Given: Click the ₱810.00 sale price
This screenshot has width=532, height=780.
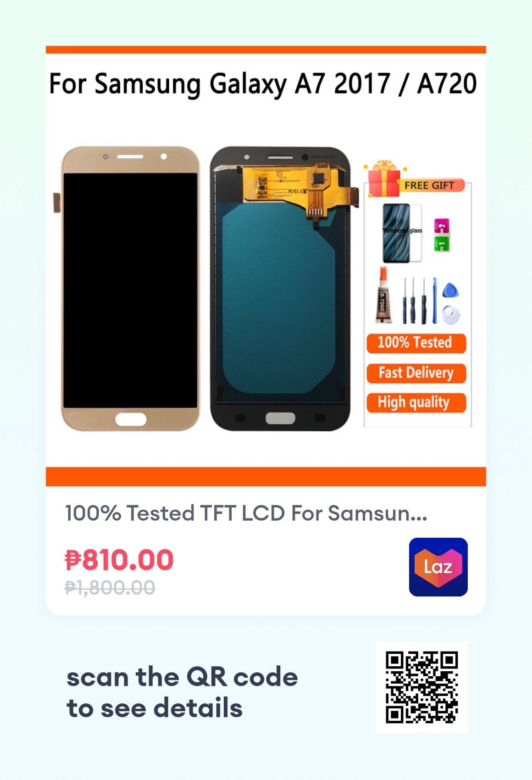Looking at the screenshot, I should pyautogui.click(x=119, y=560).
